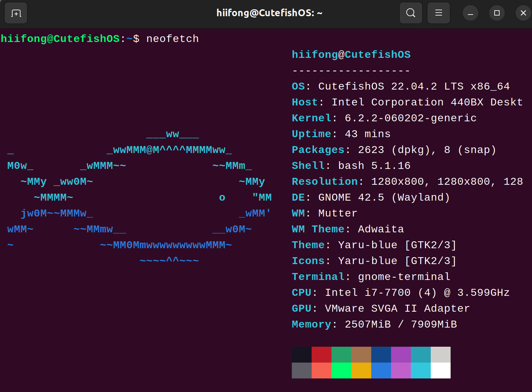The width and height of the screenshot is (532, 392).
Task: Click the fish eye in the ASCII logo
Action: pos(222,198)
